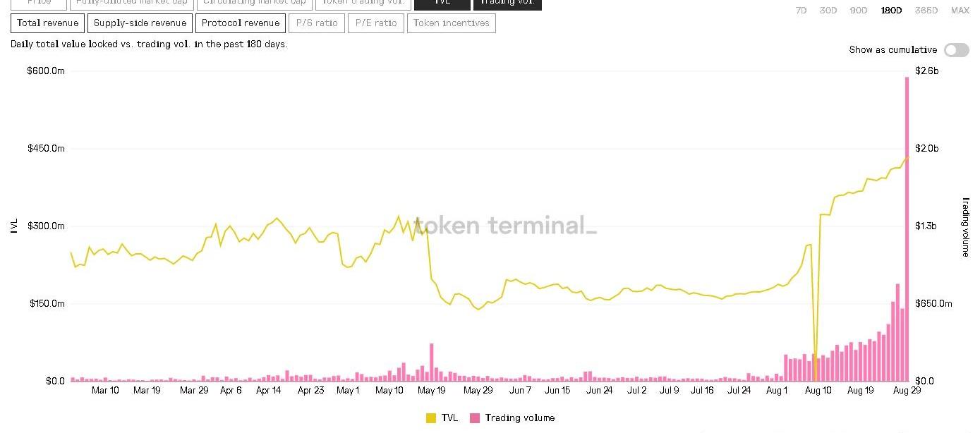Screen dimensions: 980x433
Task: Toggle the Show as cumulative switch
Action: click(x=956, y=50)
